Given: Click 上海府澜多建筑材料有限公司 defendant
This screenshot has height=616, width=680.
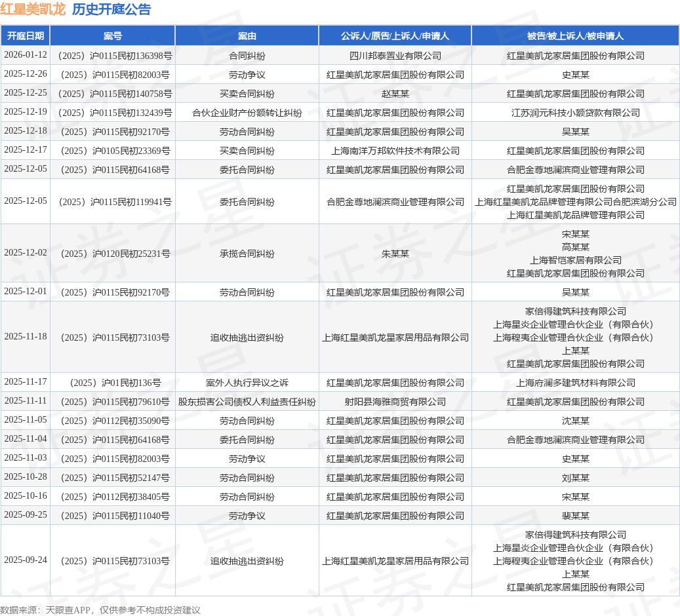Looking at the screenshot, I should [575, 383].
